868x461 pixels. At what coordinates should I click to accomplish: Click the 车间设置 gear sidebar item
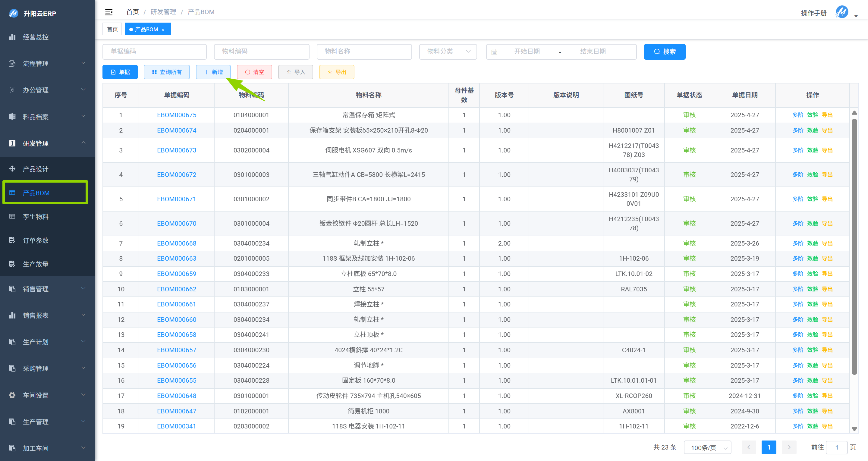(35, 395)
